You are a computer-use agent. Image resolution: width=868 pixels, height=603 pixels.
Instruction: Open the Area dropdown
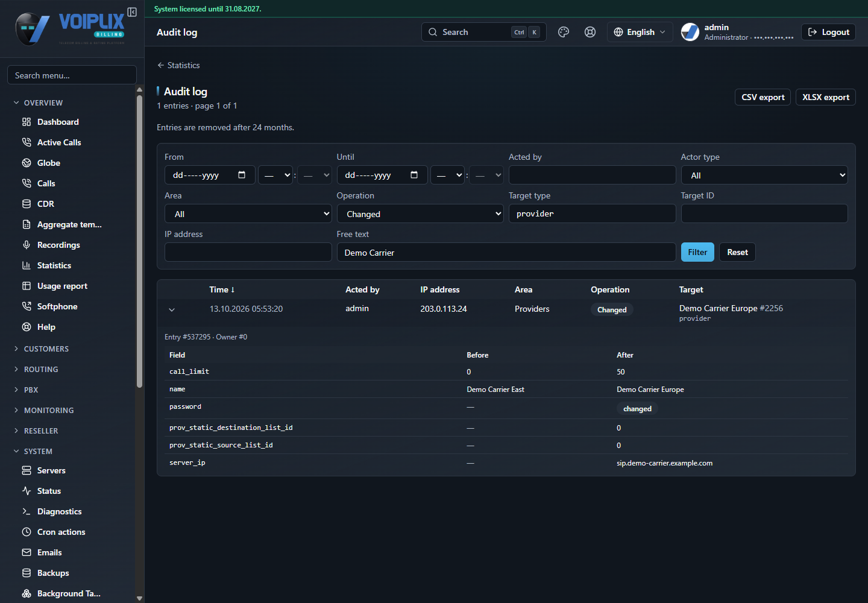point(248,213)
